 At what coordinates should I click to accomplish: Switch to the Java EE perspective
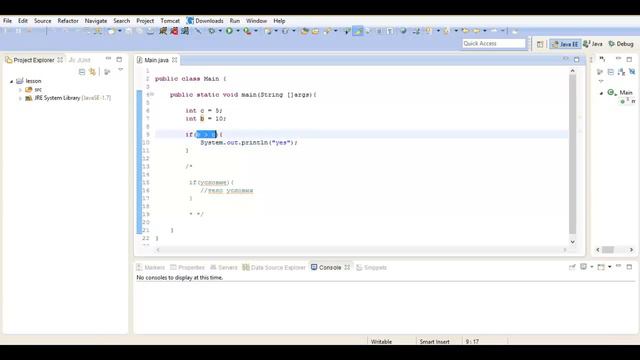(x=565, y=44)
